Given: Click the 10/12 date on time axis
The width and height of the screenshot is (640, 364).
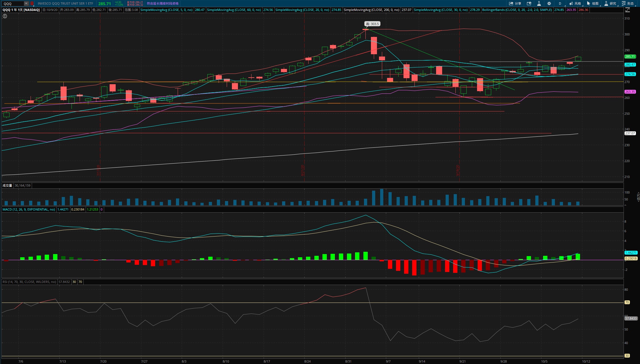Looking at the screenshot, I should [x=586, y=361].
